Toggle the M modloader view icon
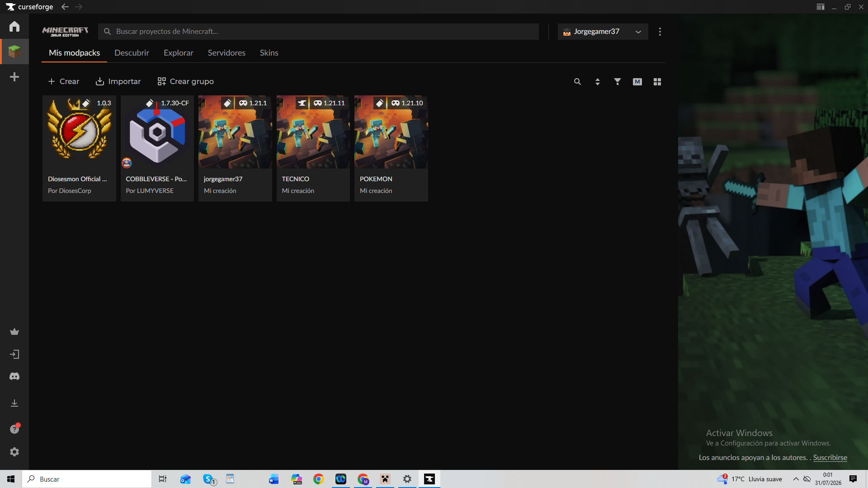 (x=637, y=82)
